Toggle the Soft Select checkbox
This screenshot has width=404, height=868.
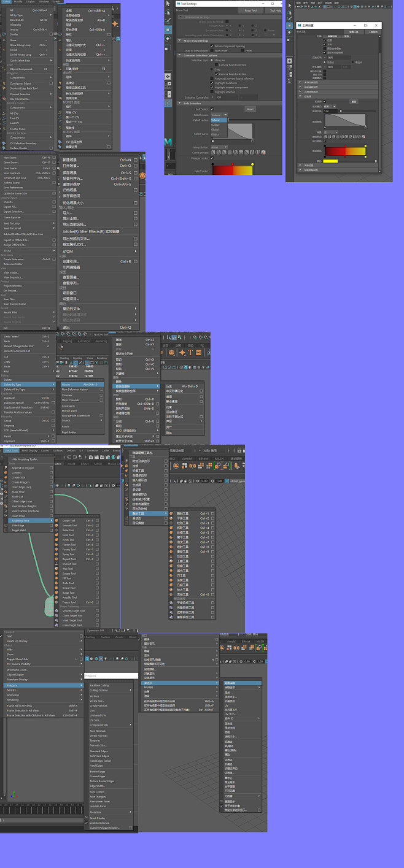(x=213, y=109)
